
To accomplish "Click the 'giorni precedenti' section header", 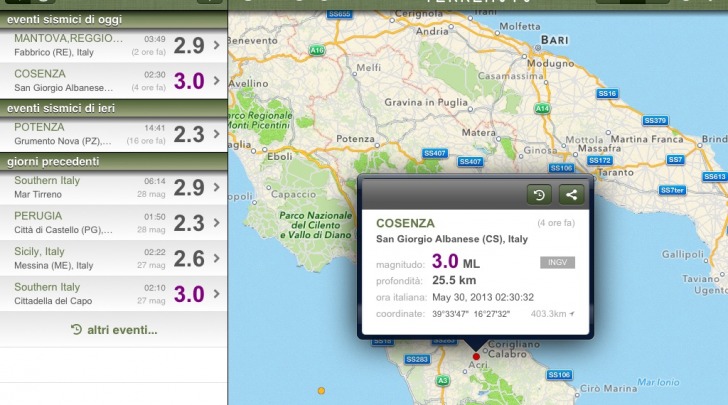I will coord(114,161).
